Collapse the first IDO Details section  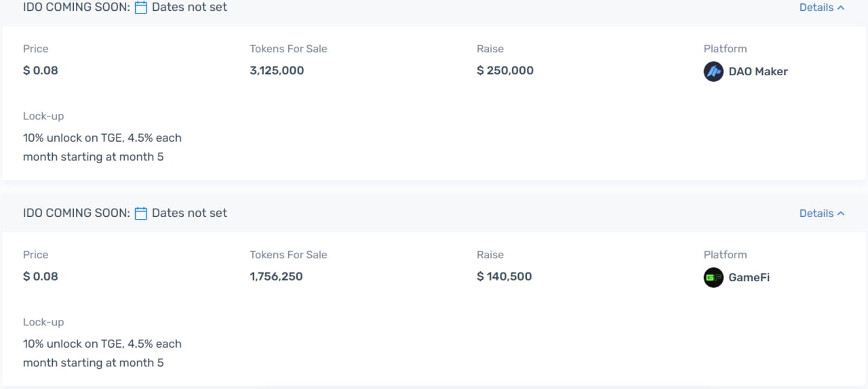[822, 7]
